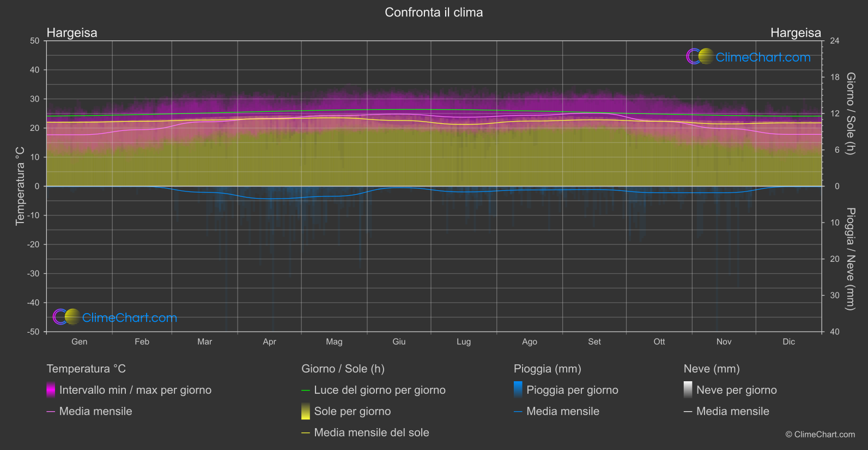Click the blue 'Pioggia per giorno' legend icon

click(518, 390)
